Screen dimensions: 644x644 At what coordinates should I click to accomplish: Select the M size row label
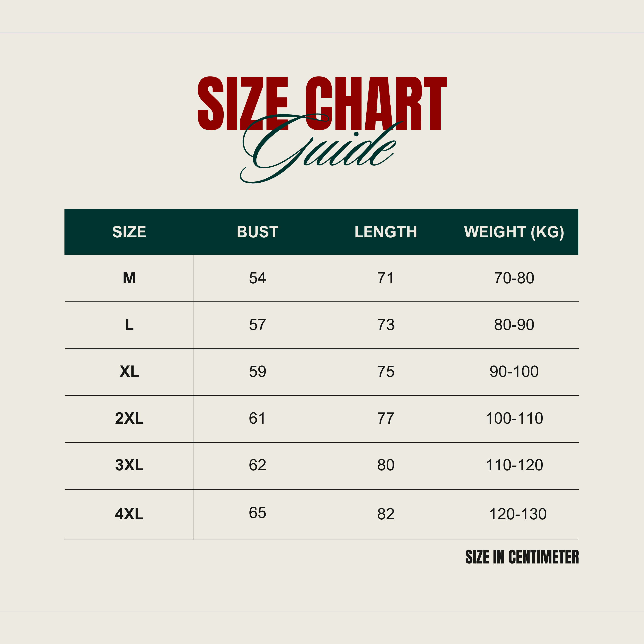129,278
